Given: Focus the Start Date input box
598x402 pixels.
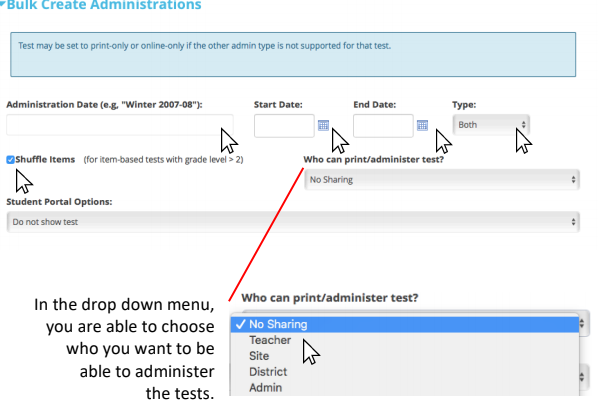Looking at the screenshot, I should tap(284, 125).
